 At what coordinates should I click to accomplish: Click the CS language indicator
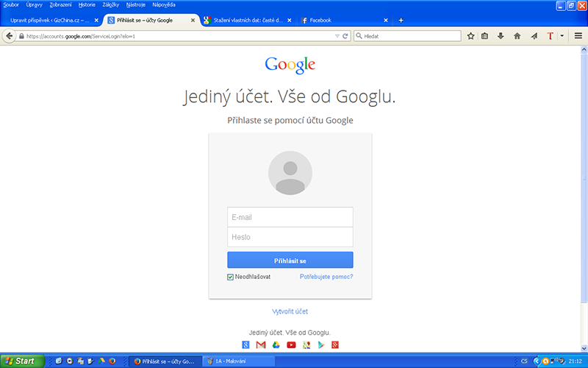[x=524, y=361]
